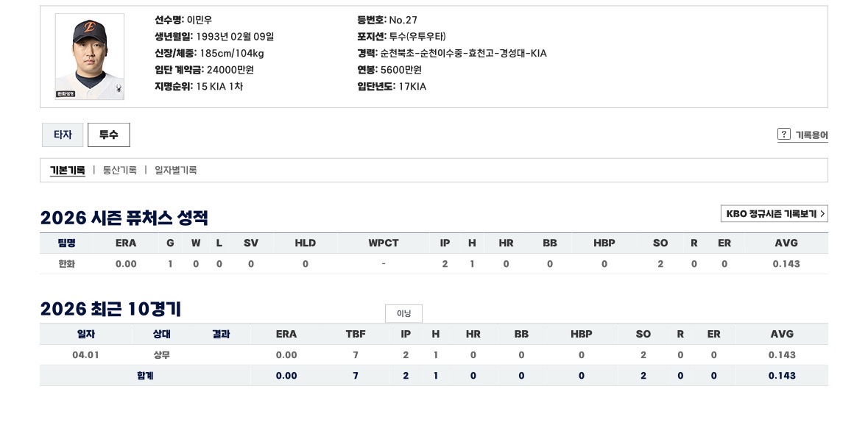
Task: Click opponent 상무 in the game row
Action: [x=162, y=354]
